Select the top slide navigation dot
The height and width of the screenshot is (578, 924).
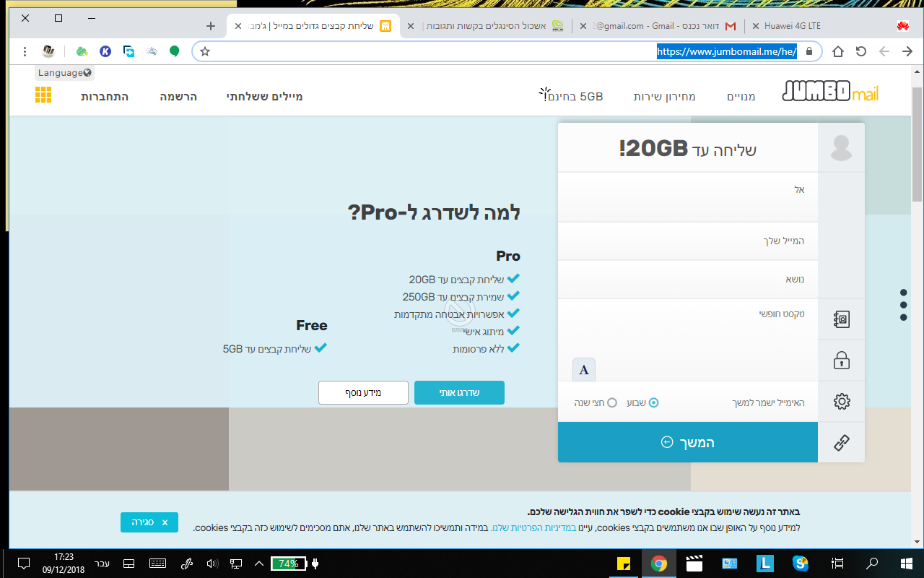[903, 293]
